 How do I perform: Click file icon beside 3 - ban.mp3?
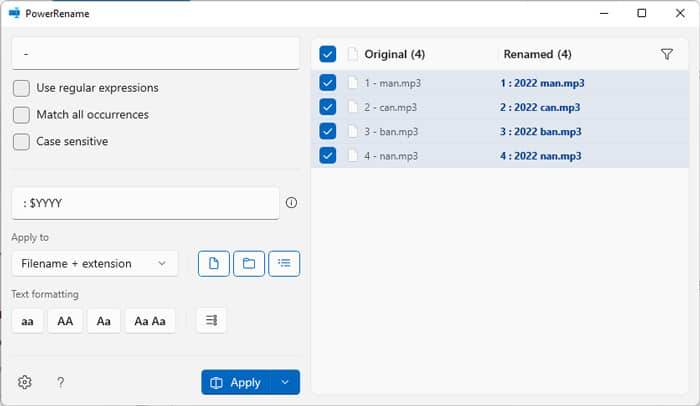353,131
